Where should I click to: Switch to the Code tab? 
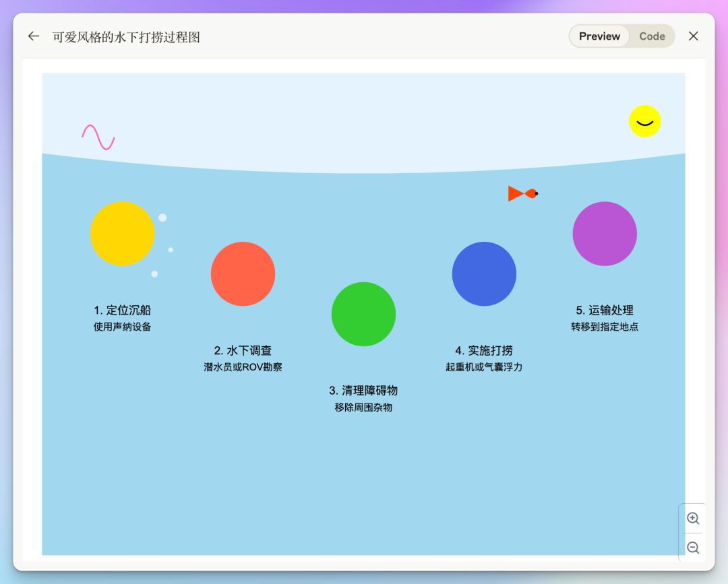point(651,36)
